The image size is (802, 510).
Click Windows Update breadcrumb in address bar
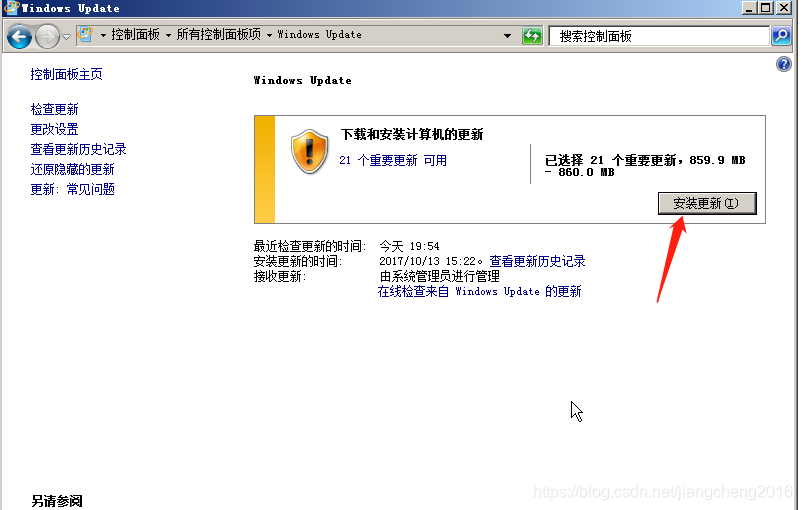319,34
